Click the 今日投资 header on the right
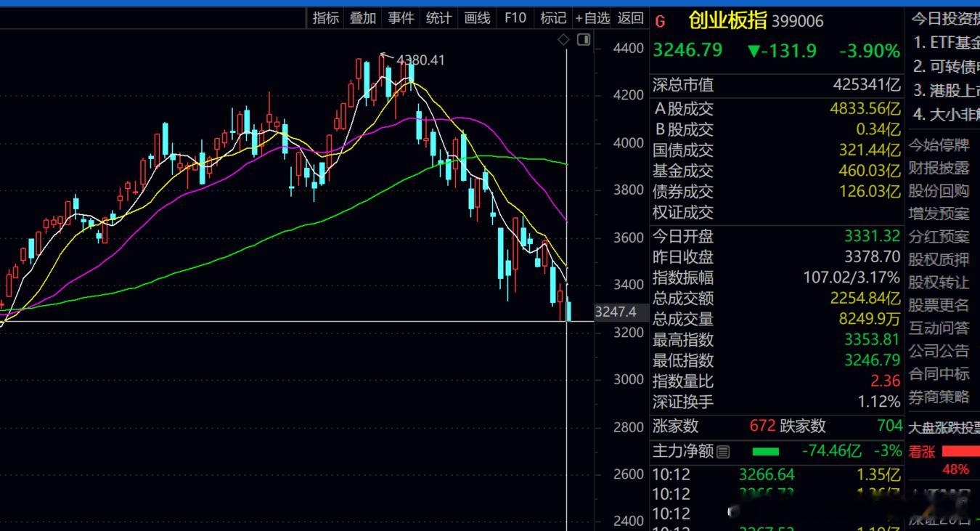The height and width of the screenshot is (531, 980). point(945,19)
